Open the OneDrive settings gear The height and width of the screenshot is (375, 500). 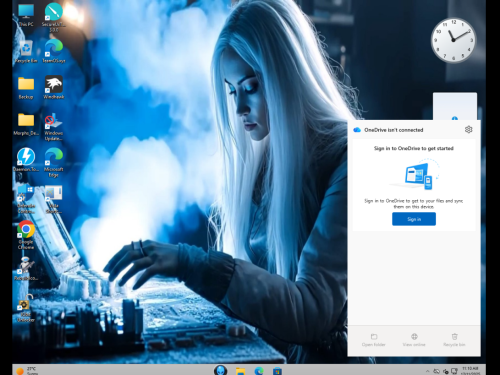pyautogui.click(x=468, y=129)
